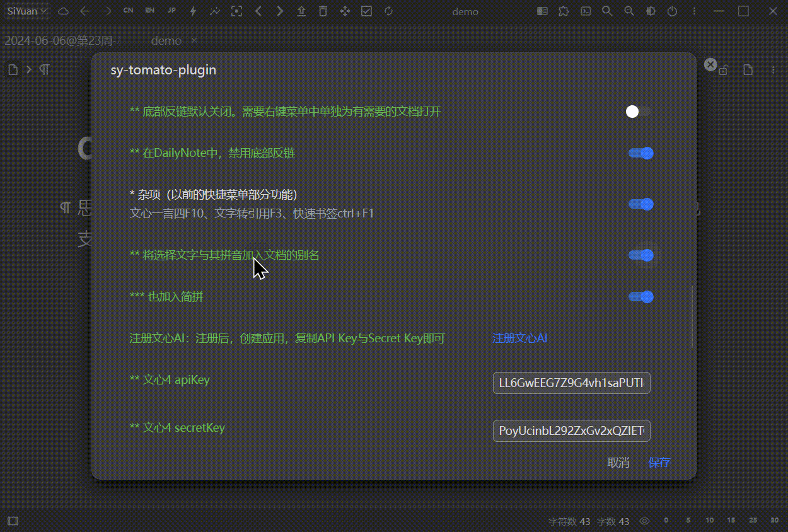The image size is (788, 532).
Task: Click the layout panel icon
Action: [542, 11]
